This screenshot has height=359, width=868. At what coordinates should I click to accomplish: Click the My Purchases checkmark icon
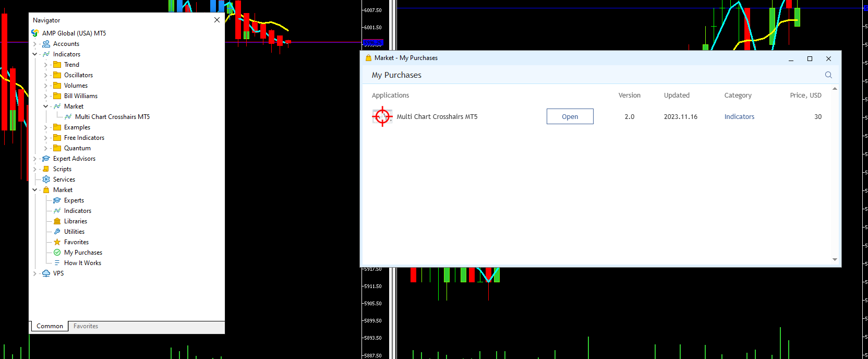tap(57, 253)
